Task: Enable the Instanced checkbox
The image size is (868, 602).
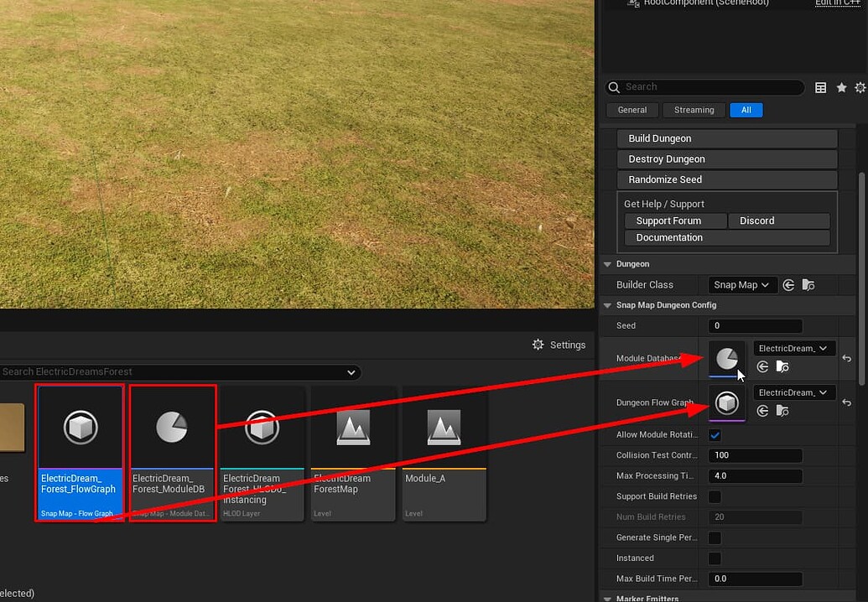Action: (715, 558)
